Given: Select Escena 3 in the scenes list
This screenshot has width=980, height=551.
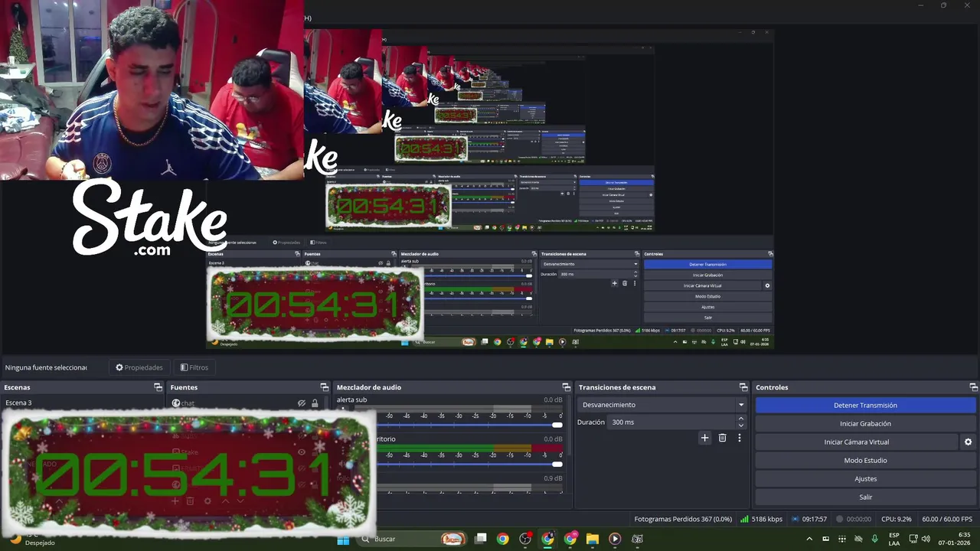Looking at the screenshot, I should click(x=82, y=403).
